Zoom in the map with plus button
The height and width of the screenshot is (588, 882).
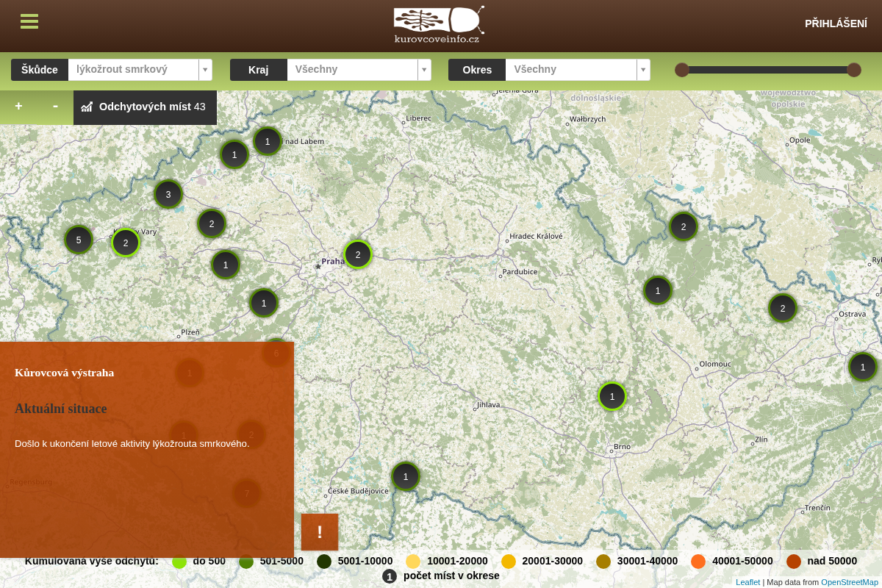click(x=18, y=107)
